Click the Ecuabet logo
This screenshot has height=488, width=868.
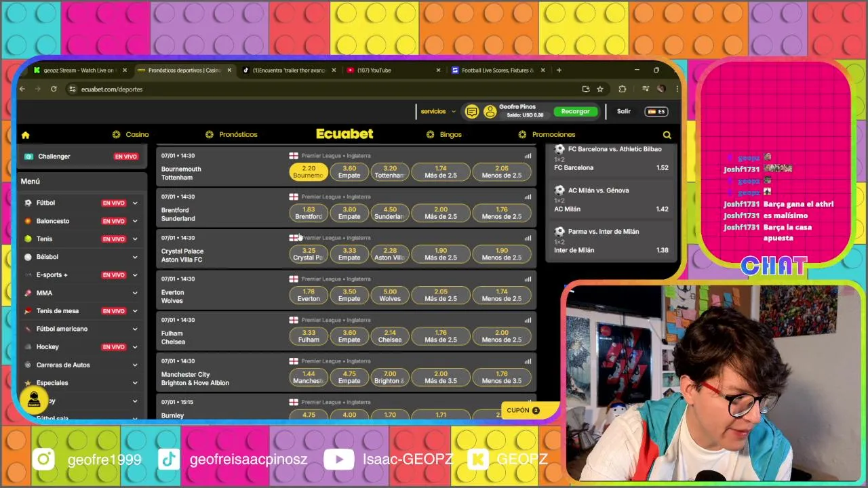pos(344,134)
